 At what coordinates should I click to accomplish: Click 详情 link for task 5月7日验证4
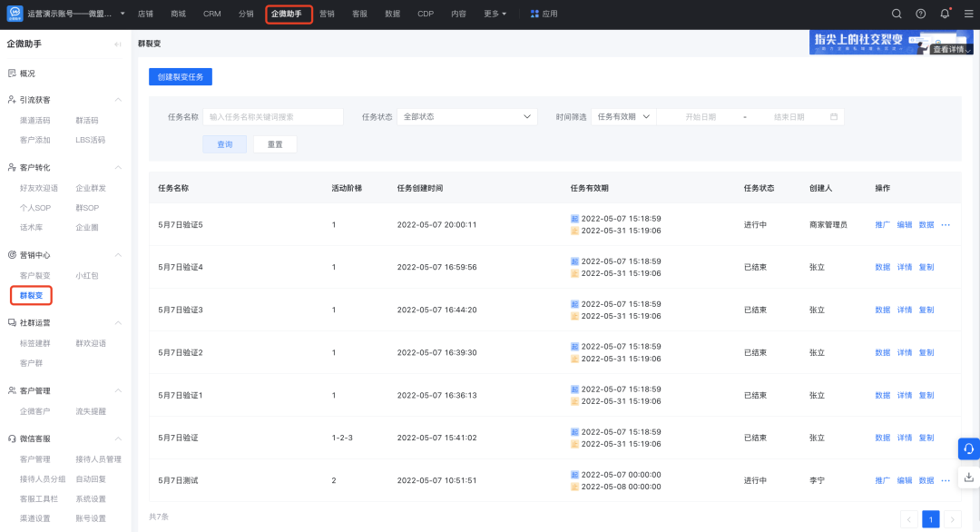pos(904,267)
